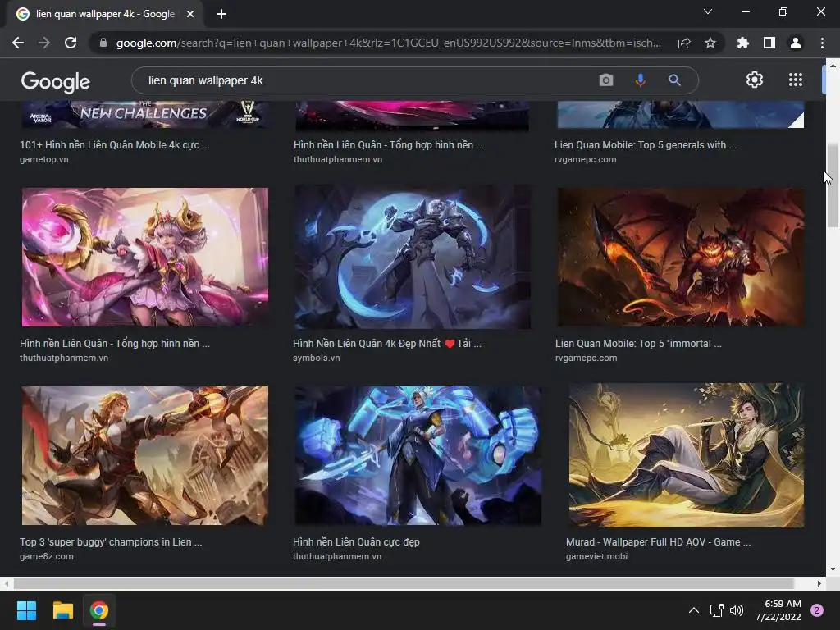This screenshot has height=630, width=840.
Task: Click the vertical scrollbar thumb
Action: tap(833, 185)
